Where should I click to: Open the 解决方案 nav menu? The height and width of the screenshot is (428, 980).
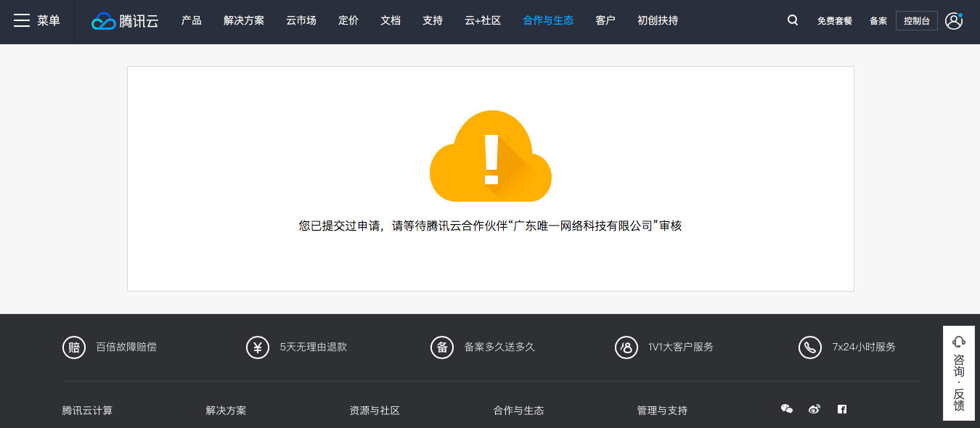point(244,20)
